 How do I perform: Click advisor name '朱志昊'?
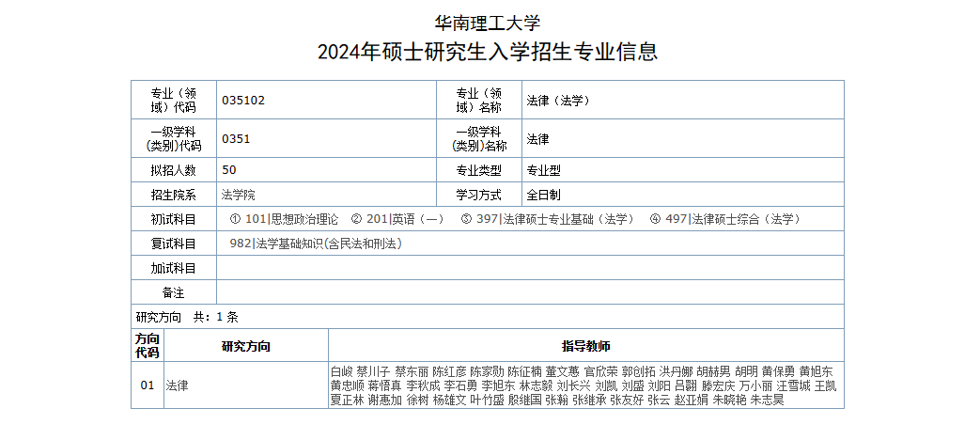point(767,401)
